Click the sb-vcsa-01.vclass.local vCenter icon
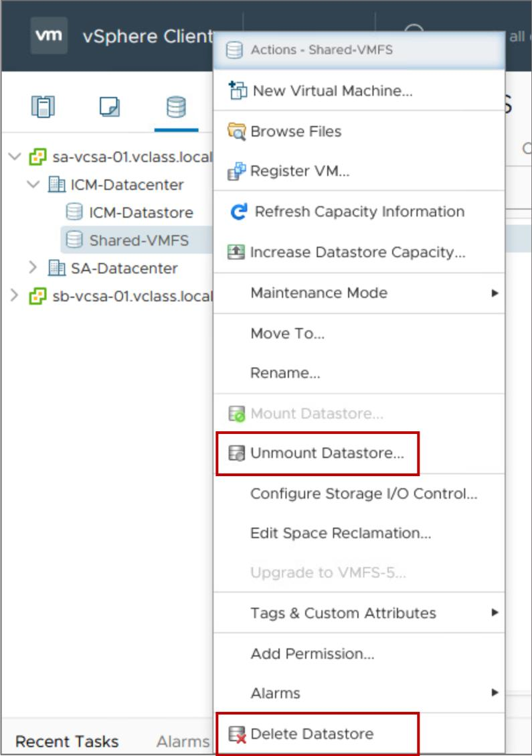This screenshot has height=756, width=532. pyautogui.click(x=37, y=295)
